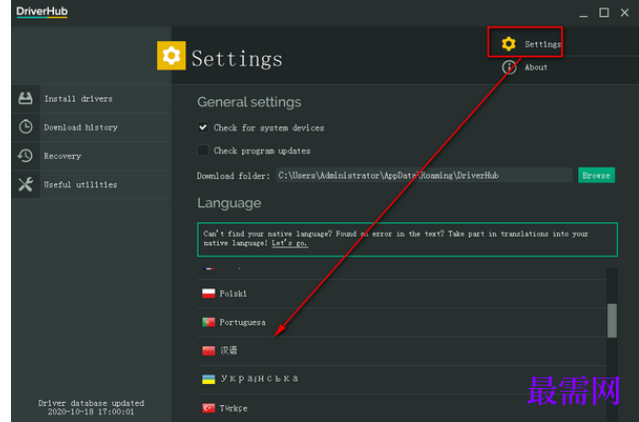
Task: Click the Download folder path field
Action: coord(424,175)
